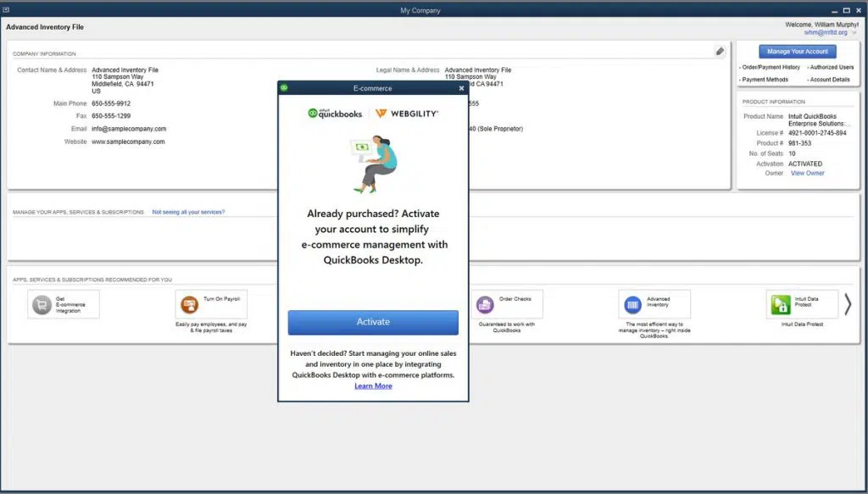Open Payment Methods link
The width and height of the screenshot is (868, 494).
click(x=764, y=80)
